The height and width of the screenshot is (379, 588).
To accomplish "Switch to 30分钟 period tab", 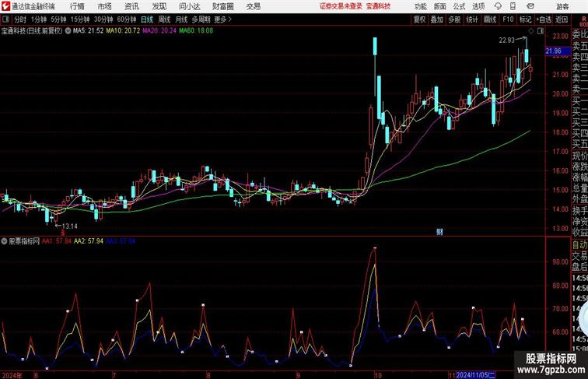I will point(103,19).
